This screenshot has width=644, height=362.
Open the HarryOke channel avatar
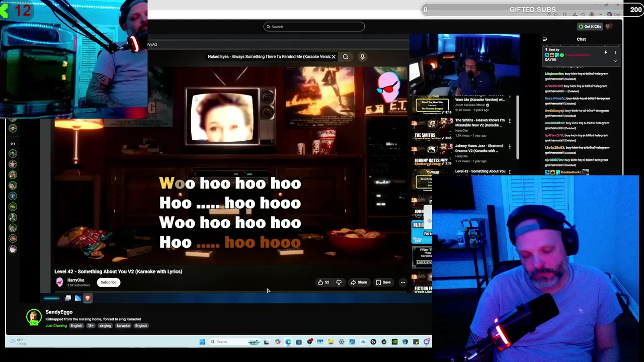(x=59, y=282)
